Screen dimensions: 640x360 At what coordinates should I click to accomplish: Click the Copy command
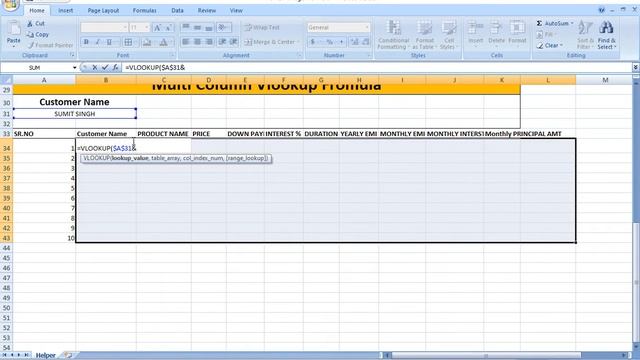click(38, 35)
